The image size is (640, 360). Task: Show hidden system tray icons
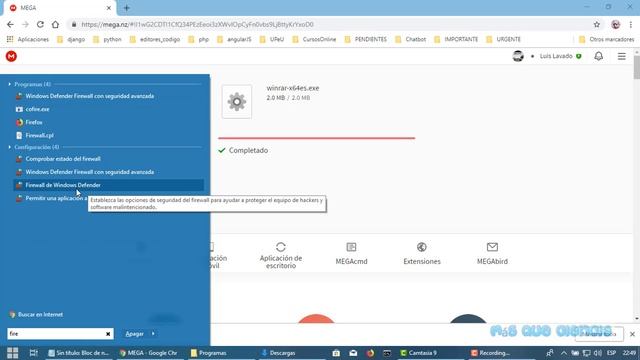[564, 353]
